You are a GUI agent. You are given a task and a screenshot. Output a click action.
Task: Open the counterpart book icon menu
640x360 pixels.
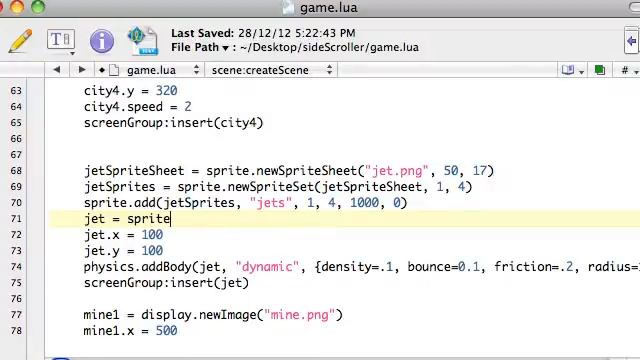[x=572, y=70]
